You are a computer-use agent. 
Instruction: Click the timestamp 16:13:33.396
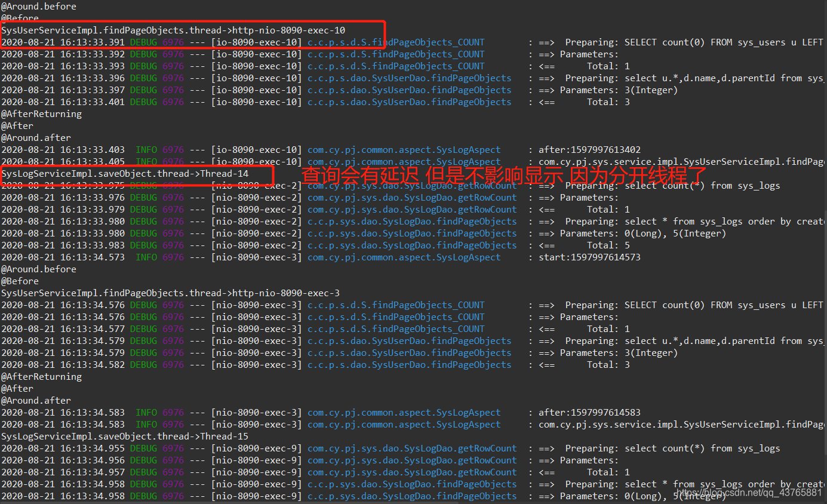93,78
